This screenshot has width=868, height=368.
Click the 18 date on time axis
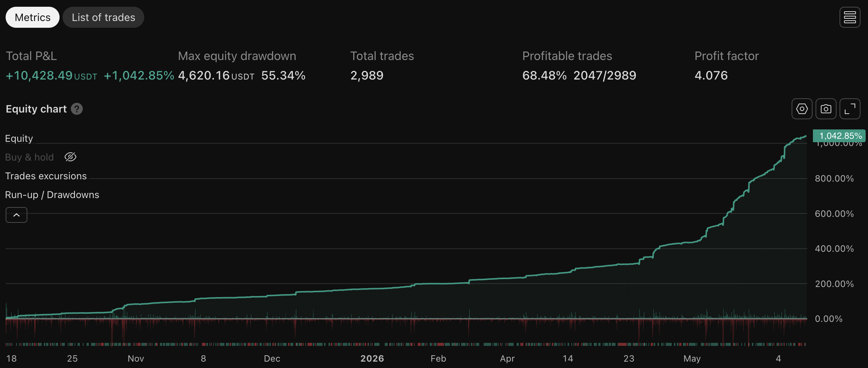coord(12,359)
